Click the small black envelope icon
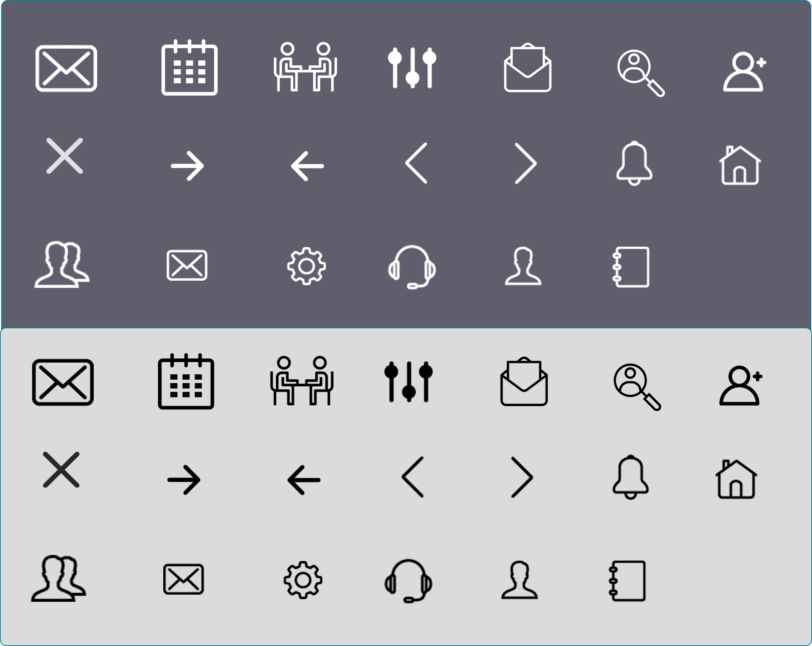This screenshot has height=646, width=812. [x=183, y=579]
